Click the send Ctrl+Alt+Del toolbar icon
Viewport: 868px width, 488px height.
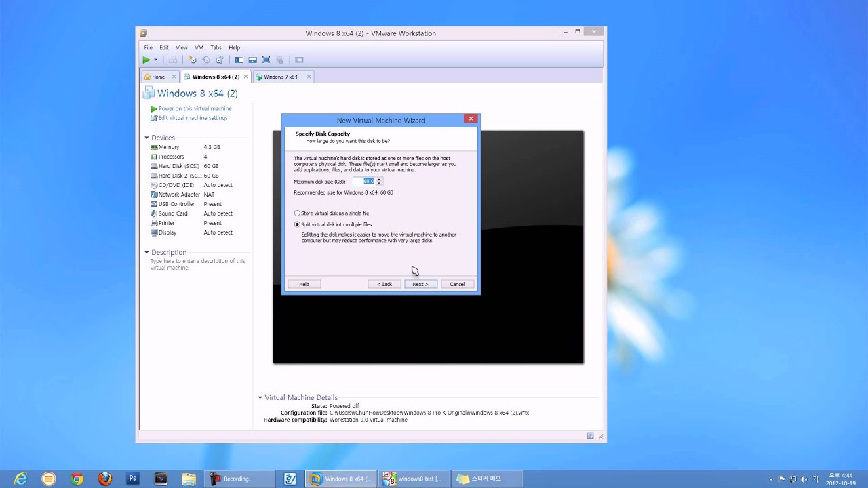point(173,60)
